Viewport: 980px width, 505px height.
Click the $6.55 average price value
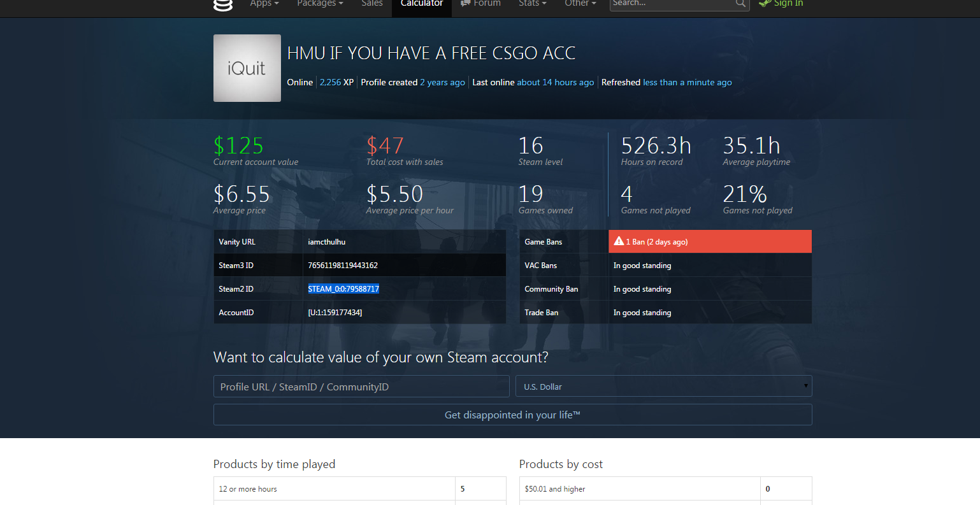241,194
